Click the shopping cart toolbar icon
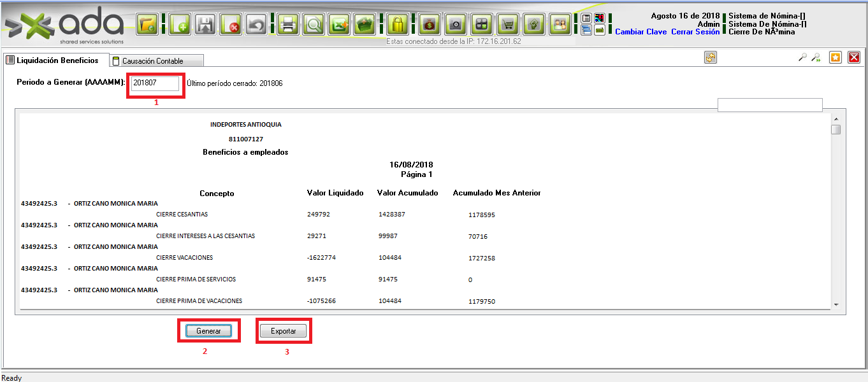The height and width of the screenshot is (382, 868). pyautogui.click(x=508, y=25)
